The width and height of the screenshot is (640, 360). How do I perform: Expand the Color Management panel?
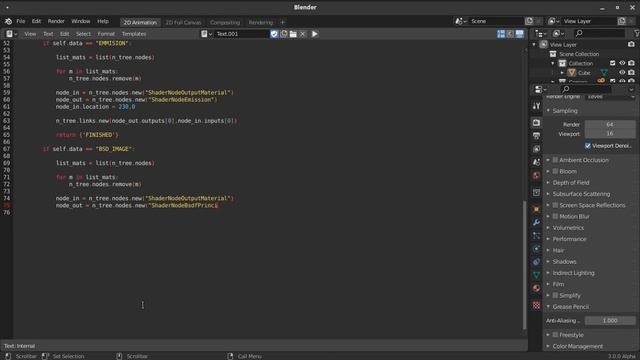point(548,346)
